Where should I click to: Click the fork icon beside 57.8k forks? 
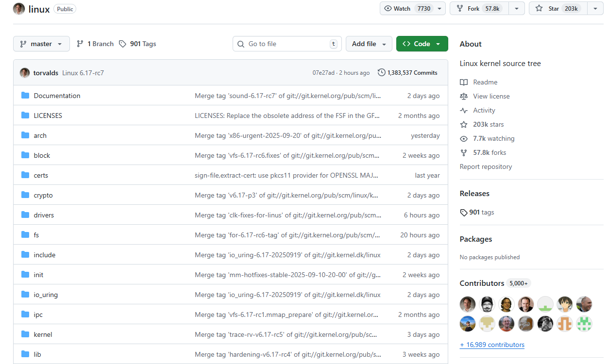pos(464,152)
